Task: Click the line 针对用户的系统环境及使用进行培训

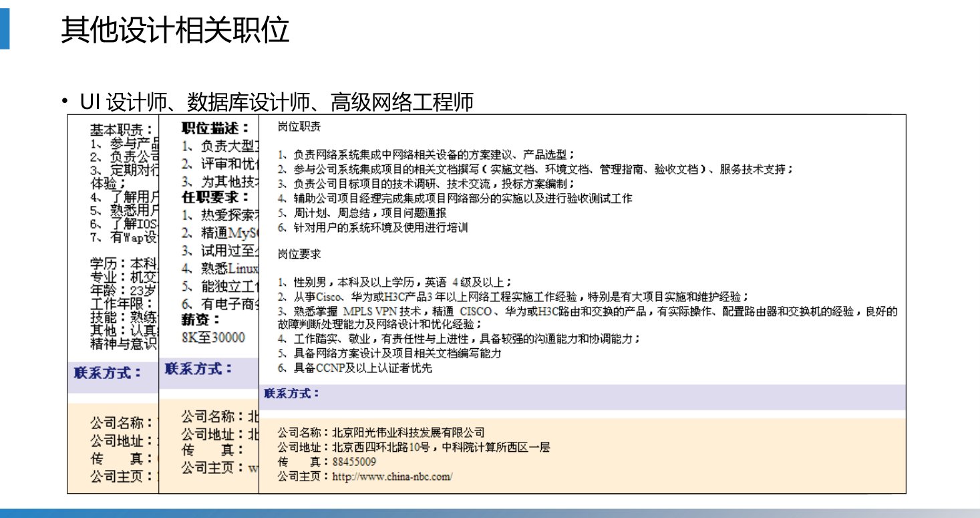Action: point(373,228)
